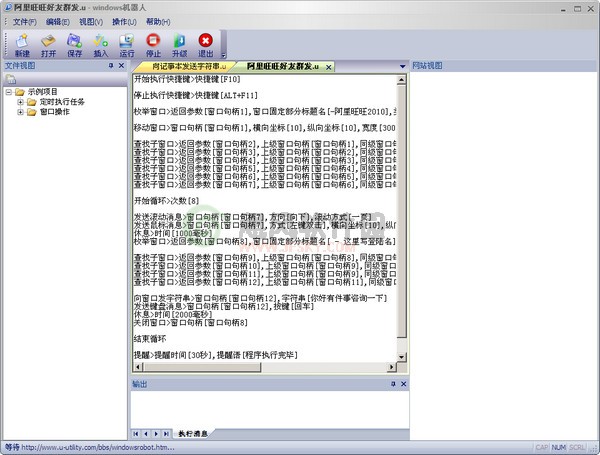The width and height of the screenshot is (600, 455).
Task: Click the 保存 (Save) toolbar icon
Action: (75, 45)
